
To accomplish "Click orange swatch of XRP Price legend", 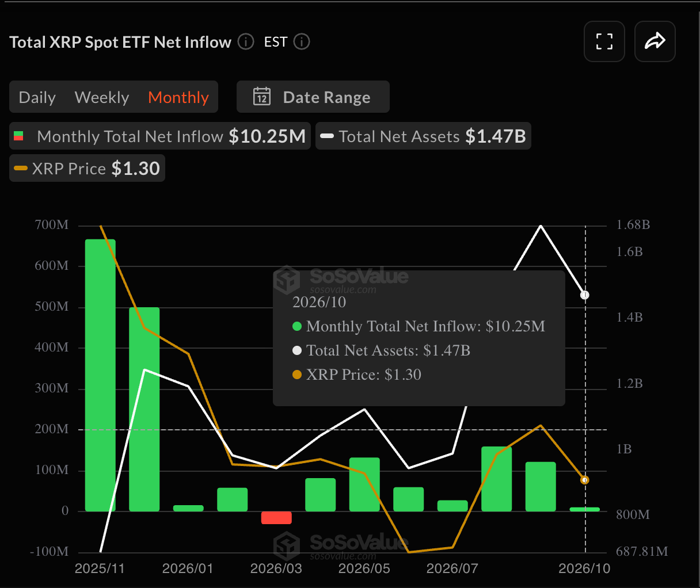I will pyautogui.click(x=21, y=169).
